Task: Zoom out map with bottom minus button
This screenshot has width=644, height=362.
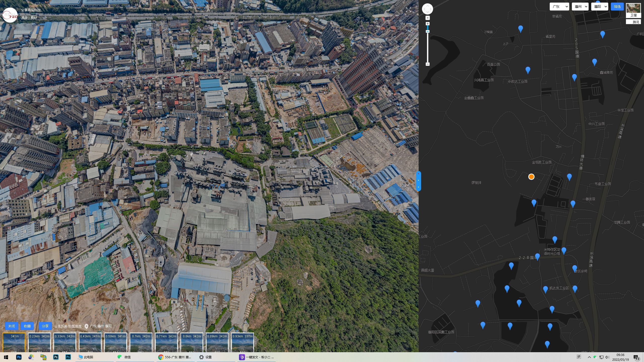Action: [427, 64]
